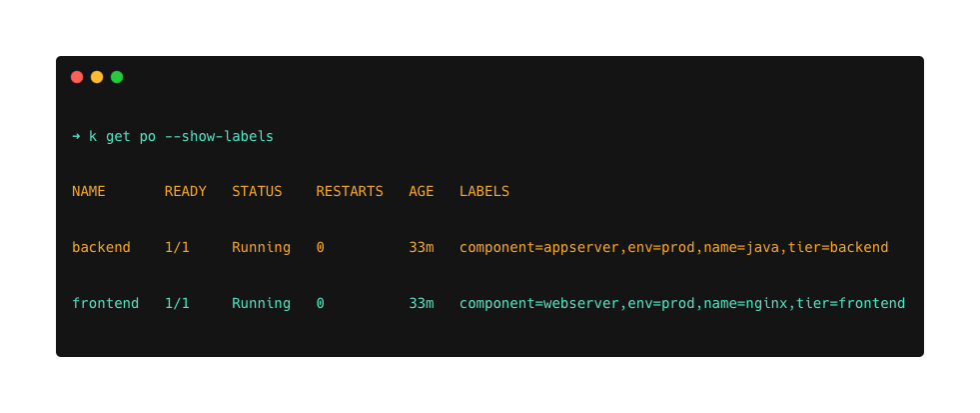Click the frontend pod Running status
The height and width of the screenshot is (413, 980).
(x=262, y=303)
